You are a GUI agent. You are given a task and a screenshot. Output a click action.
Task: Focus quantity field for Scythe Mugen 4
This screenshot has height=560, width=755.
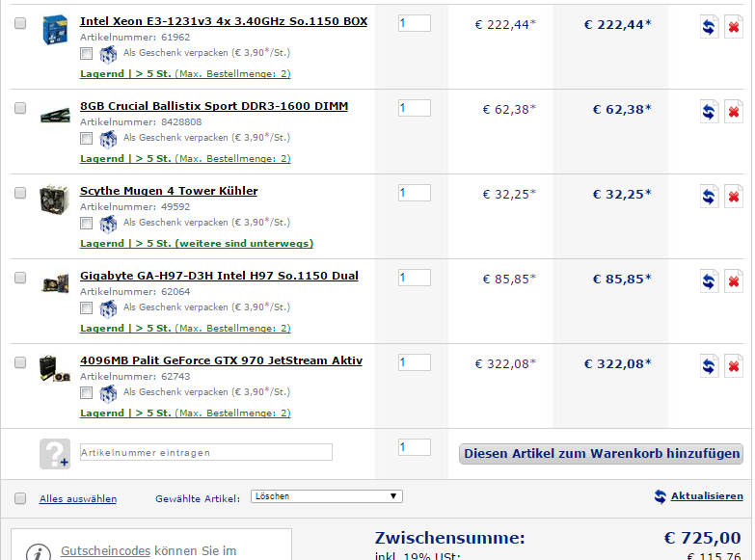click(414, 193)
